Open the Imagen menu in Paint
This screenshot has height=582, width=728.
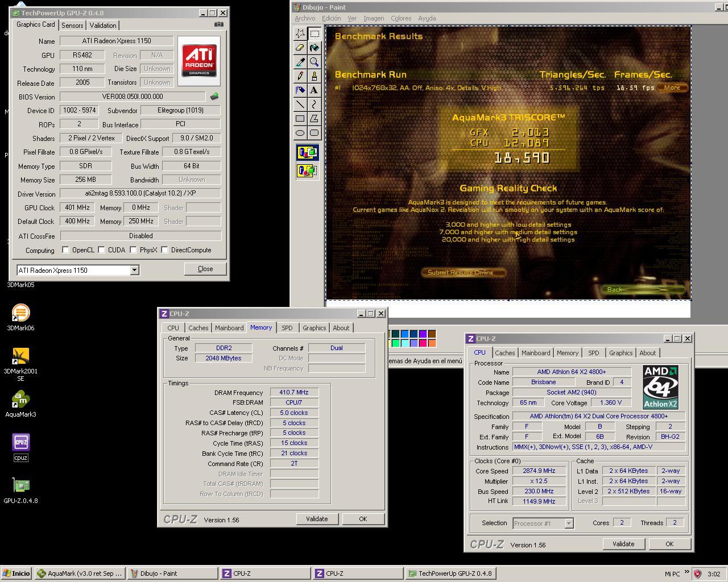374,18
